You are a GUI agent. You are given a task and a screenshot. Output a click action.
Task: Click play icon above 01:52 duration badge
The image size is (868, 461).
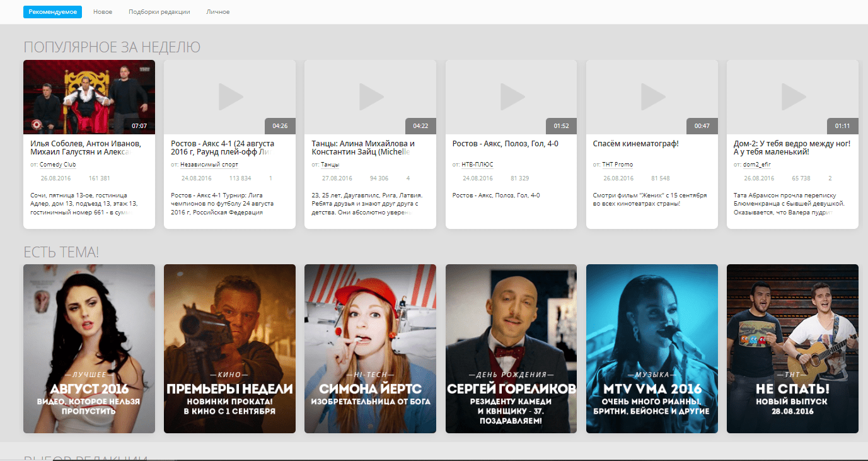(512, 97)
